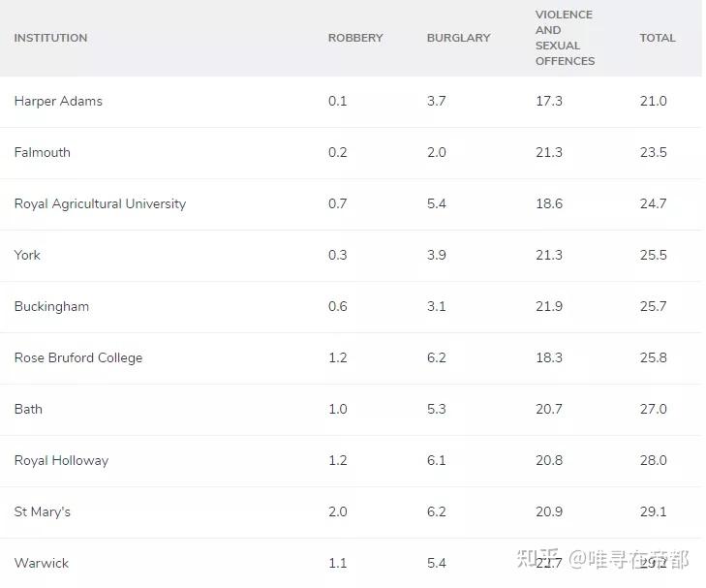This screenshot has width=706, height=588.
Task: Click the TOTAL column header
Action: [x=657, y=38]
